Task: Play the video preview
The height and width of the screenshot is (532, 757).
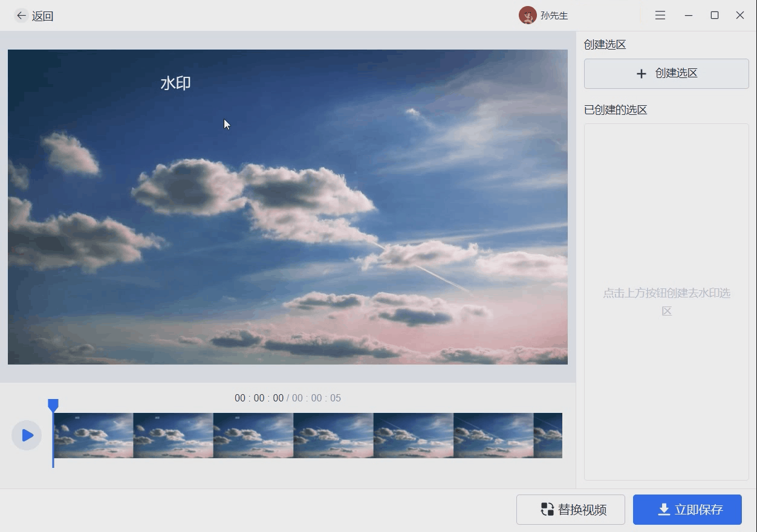Action: 27,435
